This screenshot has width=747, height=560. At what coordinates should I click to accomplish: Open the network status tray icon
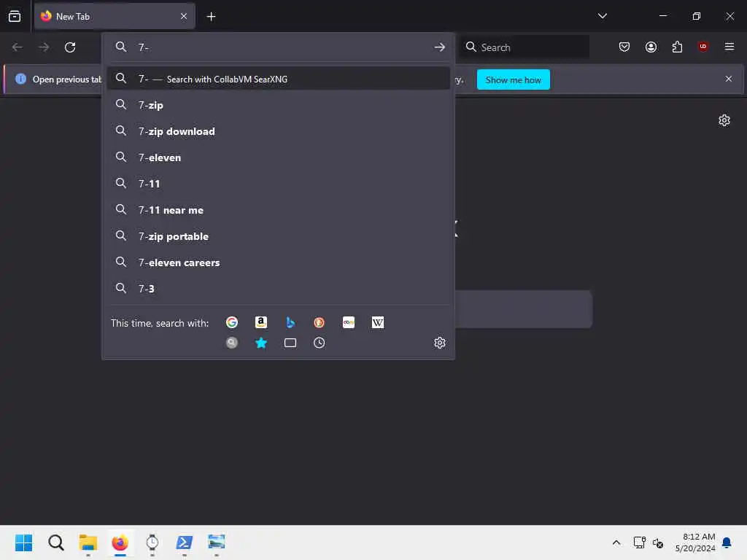click(639, 542)
